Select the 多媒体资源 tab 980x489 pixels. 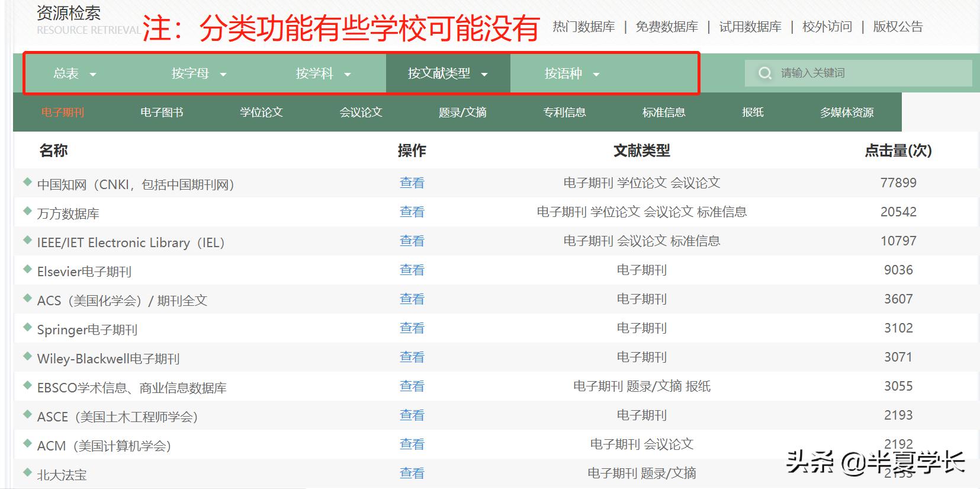point(847,112)
